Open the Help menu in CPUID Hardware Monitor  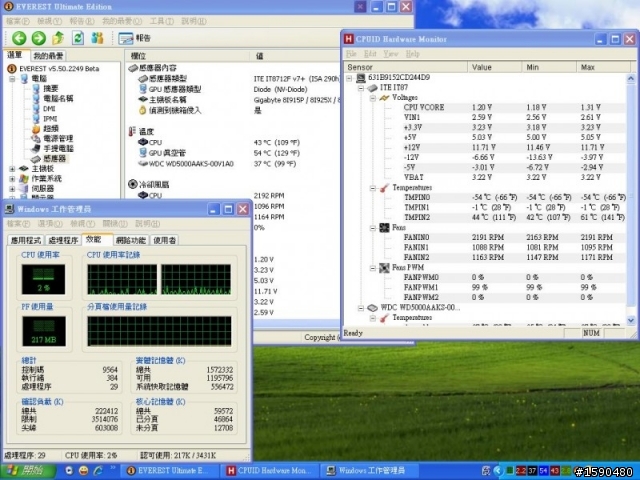tap(412, 53)
